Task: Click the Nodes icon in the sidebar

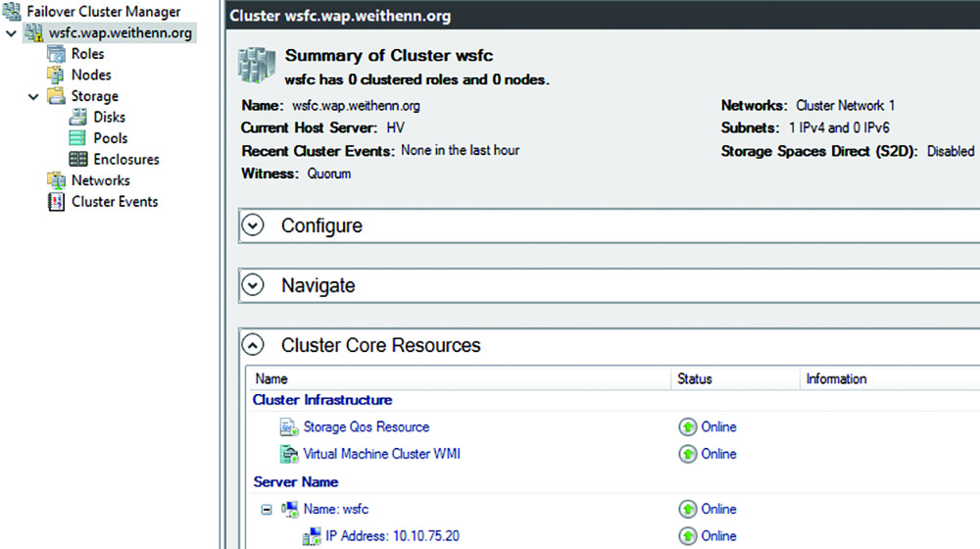Action: point(56,75)
